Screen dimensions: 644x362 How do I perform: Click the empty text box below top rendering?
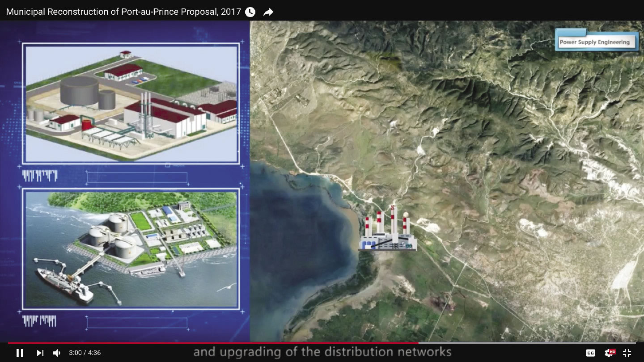(x=137, y=177)
